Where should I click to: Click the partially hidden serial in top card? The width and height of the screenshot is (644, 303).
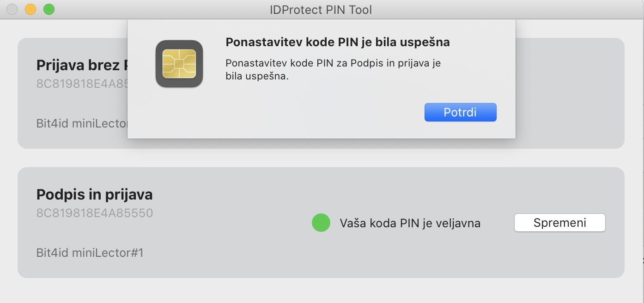[82, 84]
